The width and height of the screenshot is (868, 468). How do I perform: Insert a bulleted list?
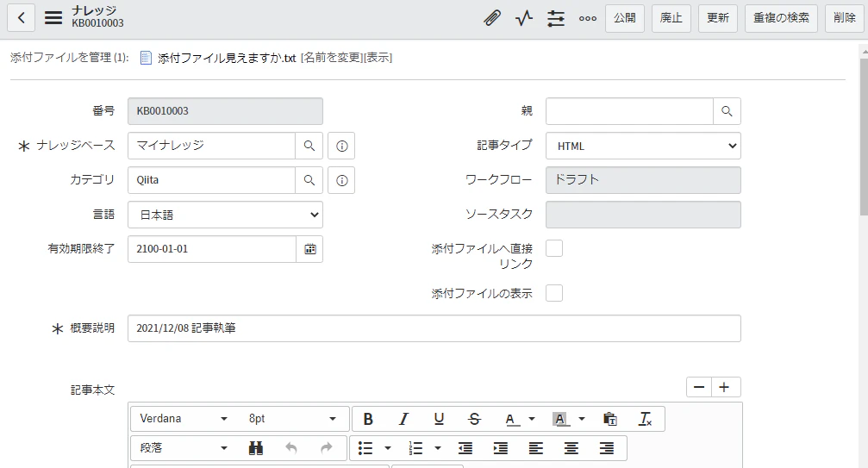click(365, 448)
